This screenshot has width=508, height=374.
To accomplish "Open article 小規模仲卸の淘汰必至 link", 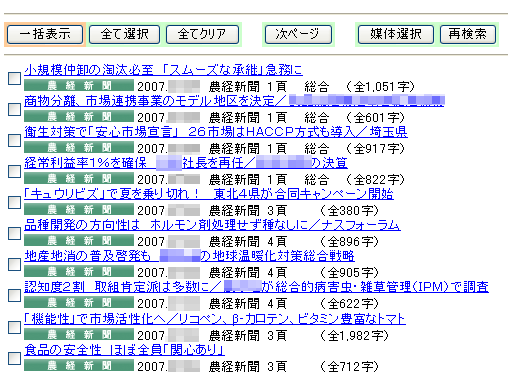I will [x=163, y=70].
